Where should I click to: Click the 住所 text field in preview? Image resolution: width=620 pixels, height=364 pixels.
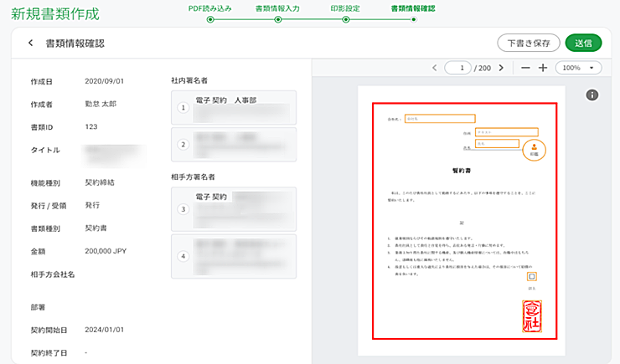pyautogui.click(x=507, y=132)
